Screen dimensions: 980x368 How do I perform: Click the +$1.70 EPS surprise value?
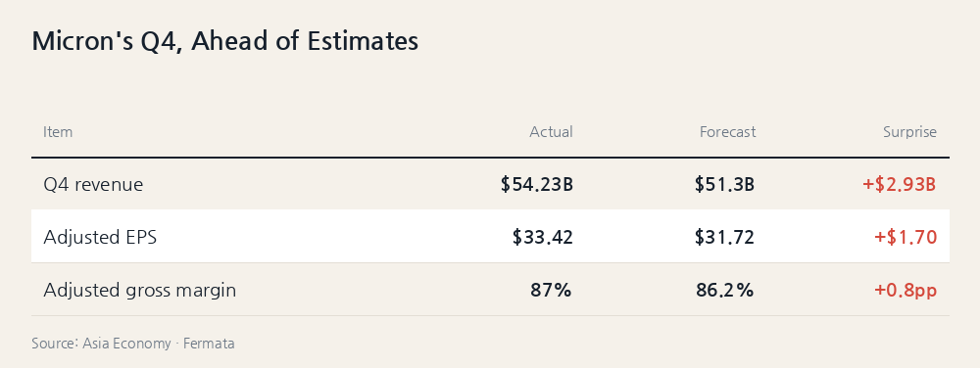click(x=905, y=238)
